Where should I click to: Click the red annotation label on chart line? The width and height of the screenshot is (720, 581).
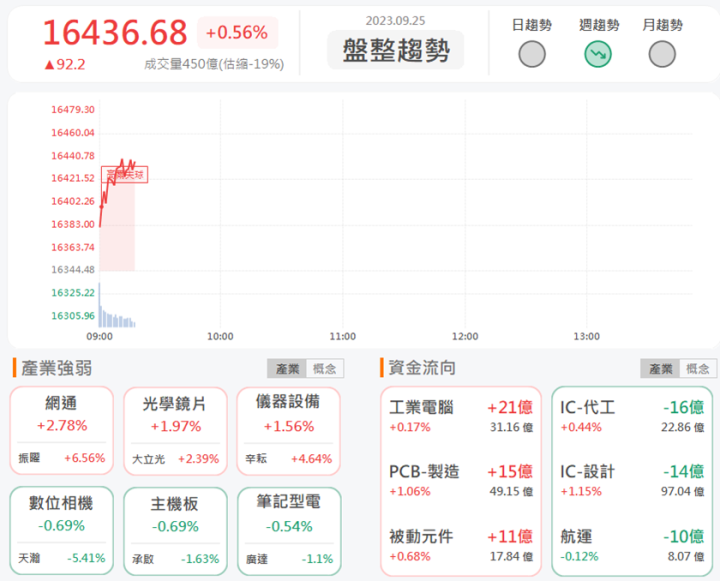pos(124,175)
